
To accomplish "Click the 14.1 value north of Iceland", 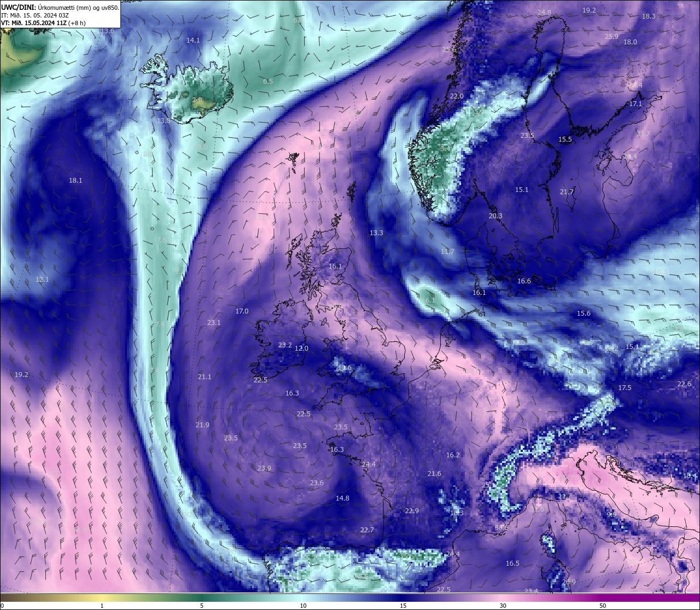I will pyautogui.click(x=193, y=40).
